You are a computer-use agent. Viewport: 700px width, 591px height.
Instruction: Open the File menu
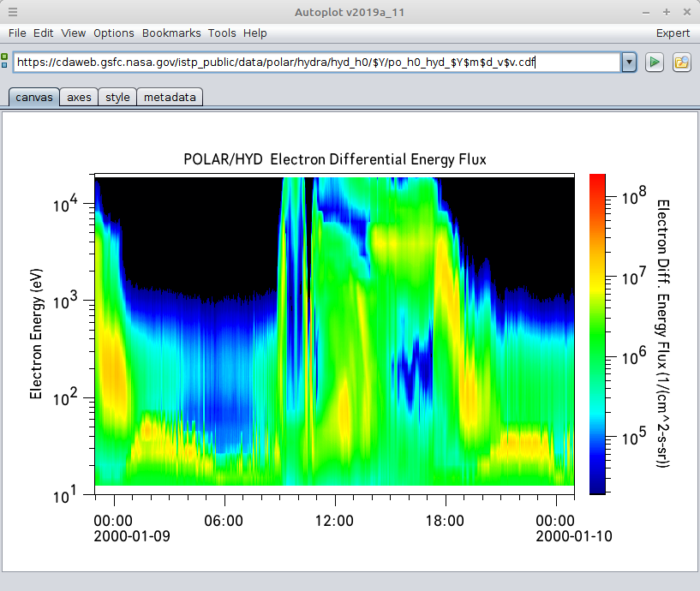(x=17, y=33)
